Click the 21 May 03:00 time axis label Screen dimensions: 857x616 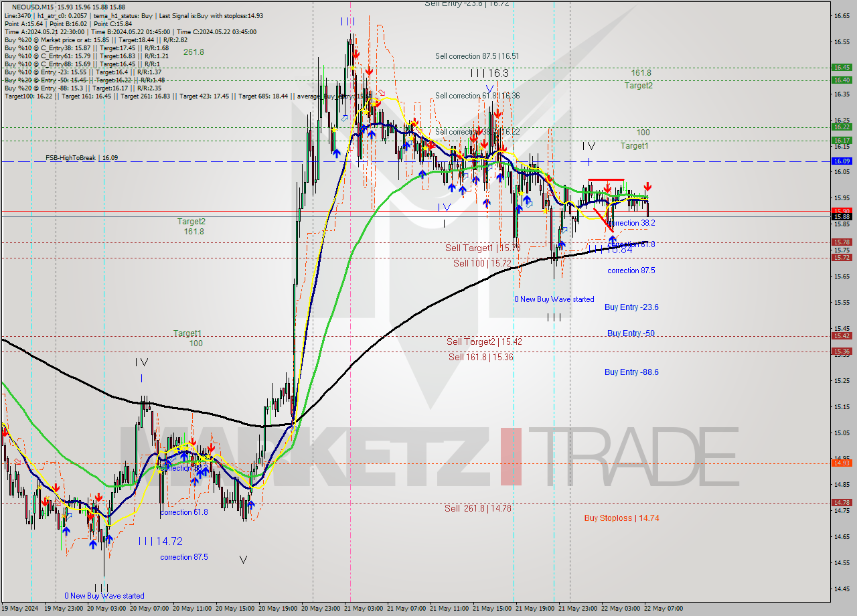point(363,609)
